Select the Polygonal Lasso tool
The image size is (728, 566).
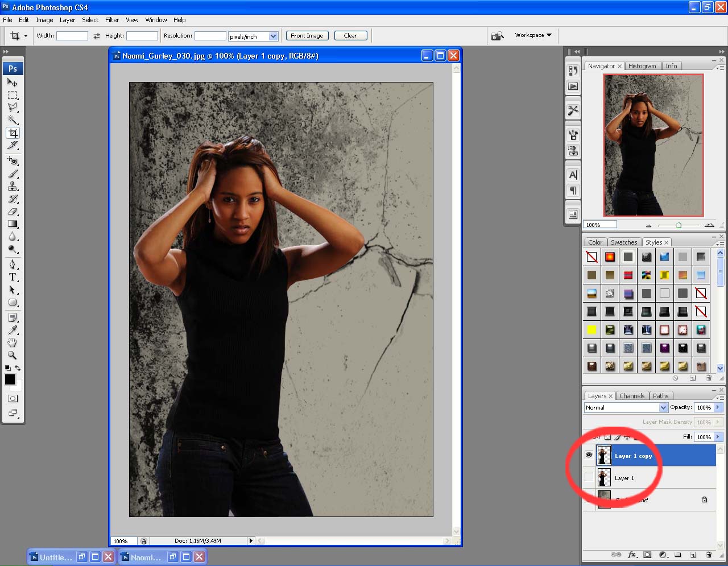click(13, 108)
